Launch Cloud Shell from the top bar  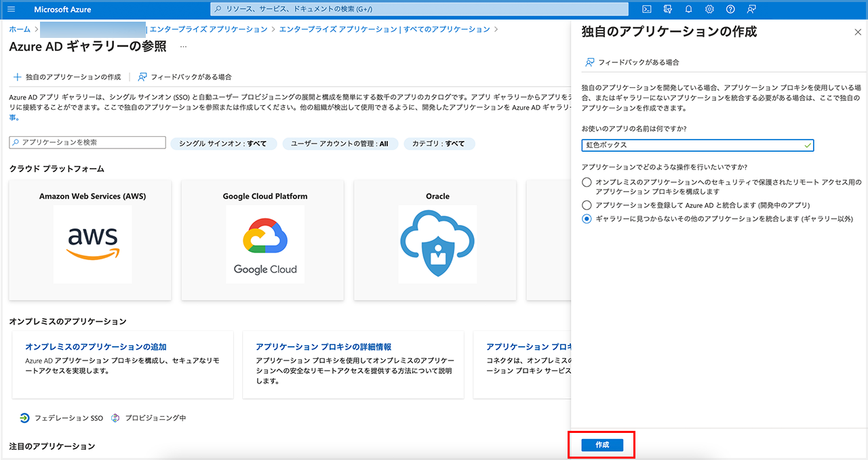click(x=647, y=9)
